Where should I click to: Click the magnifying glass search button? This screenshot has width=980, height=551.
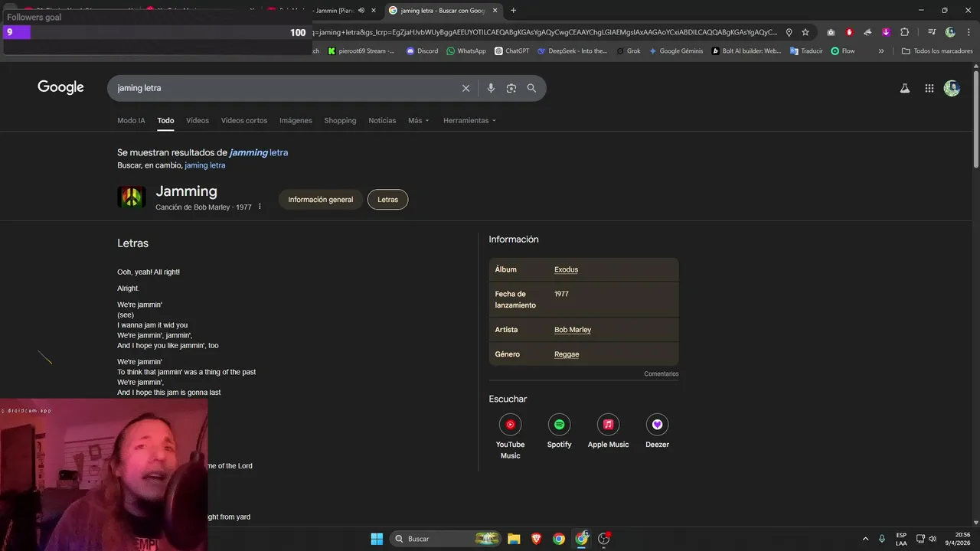(x=531, y=88)
